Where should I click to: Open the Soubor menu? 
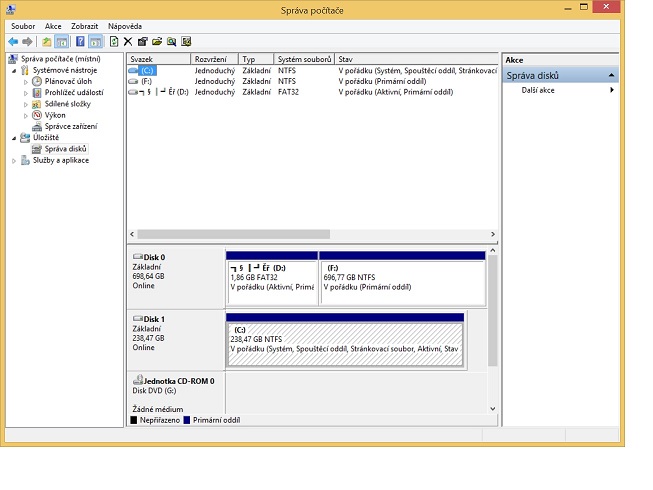click(23, 26)
